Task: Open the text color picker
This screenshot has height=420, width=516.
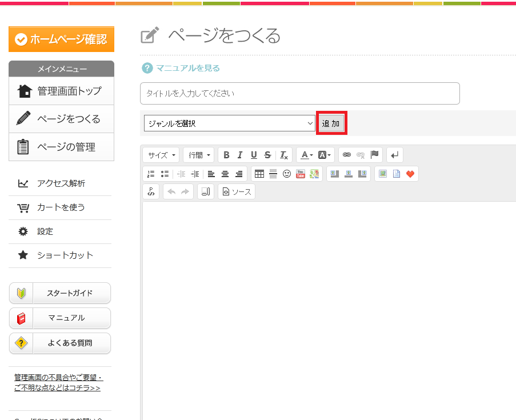Action: (x=306, y=155)
